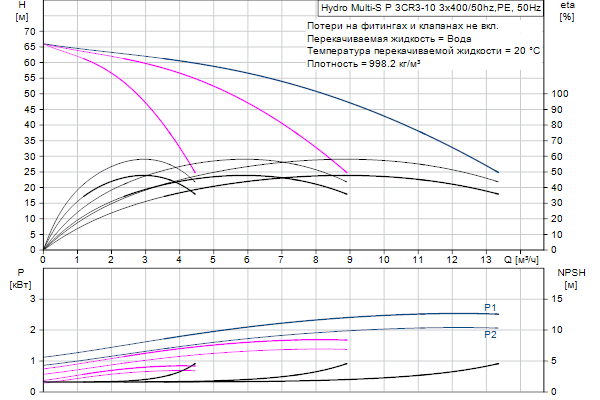Click the P2 curve label
The height and width of the screenshot is (400, 600).
pyautogui.click(x=490, y=334)
